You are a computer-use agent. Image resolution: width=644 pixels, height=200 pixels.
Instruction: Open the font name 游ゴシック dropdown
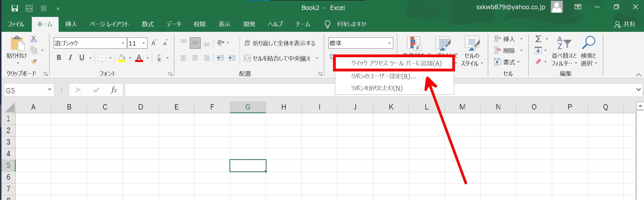click(x=123, y=43)
